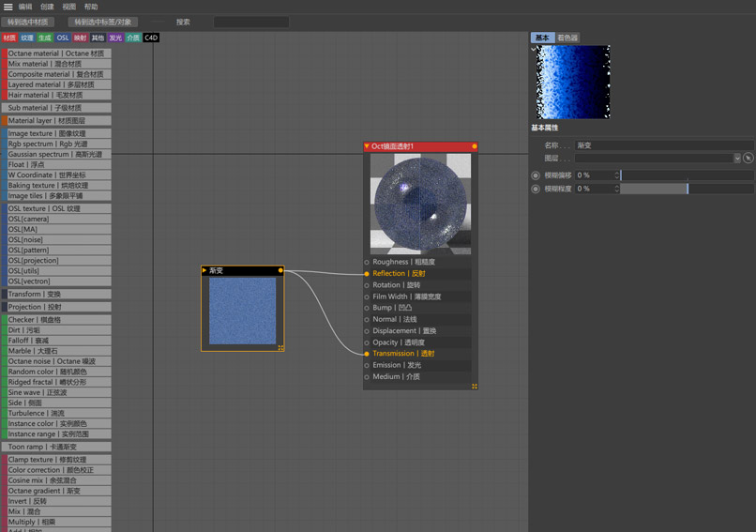Click the 渐变 node blue preview thumbnail
The image size is (756, 532).
coord(243,311)
